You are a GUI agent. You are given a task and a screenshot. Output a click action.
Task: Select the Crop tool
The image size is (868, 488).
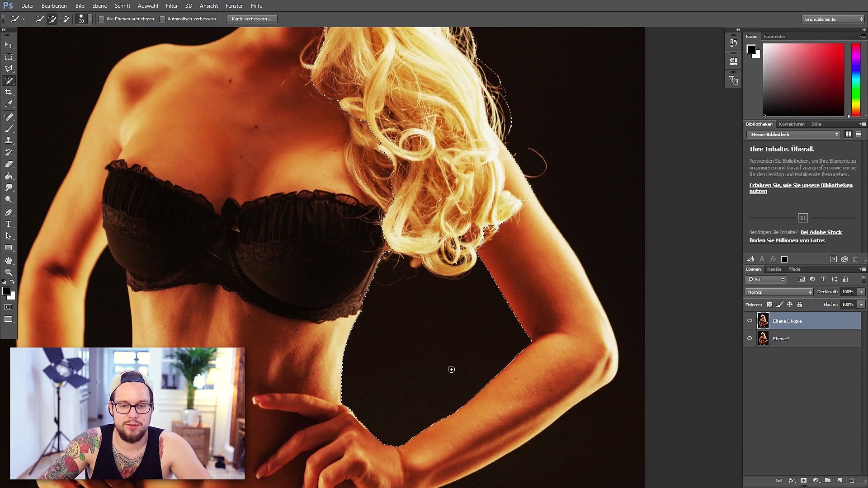point(9,92)
